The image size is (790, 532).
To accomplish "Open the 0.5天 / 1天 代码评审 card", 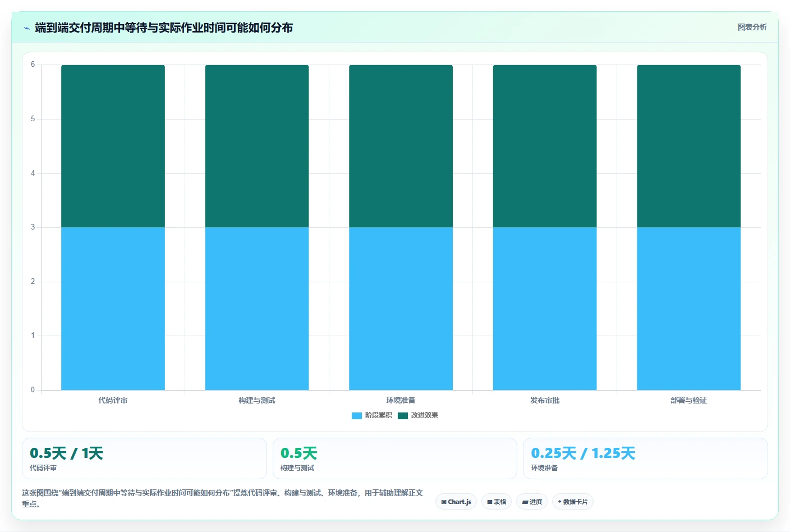I will tap(144, 458).
